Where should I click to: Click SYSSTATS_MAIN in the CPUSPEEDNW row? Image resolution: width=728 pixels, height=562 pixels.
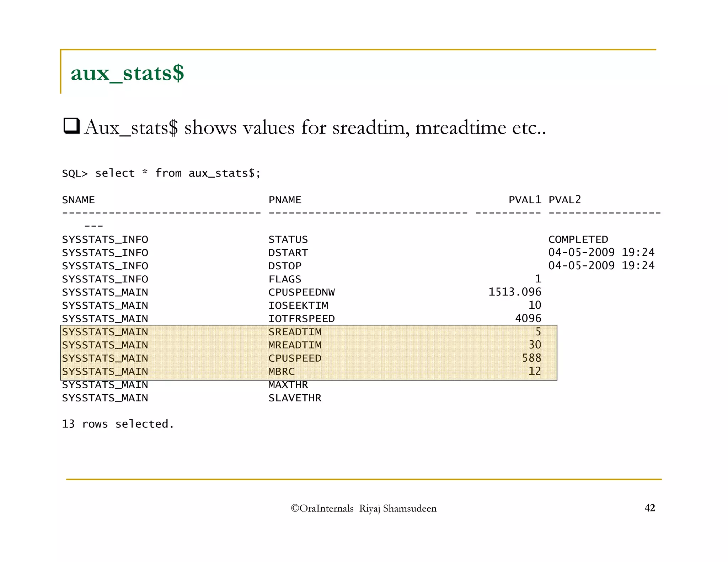pyautogui.click(x=105, y=292)
